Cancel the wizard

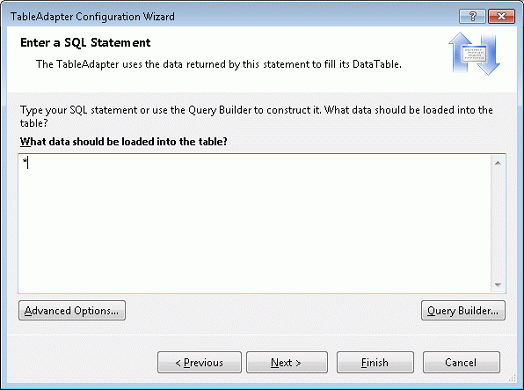pos(461,362)
